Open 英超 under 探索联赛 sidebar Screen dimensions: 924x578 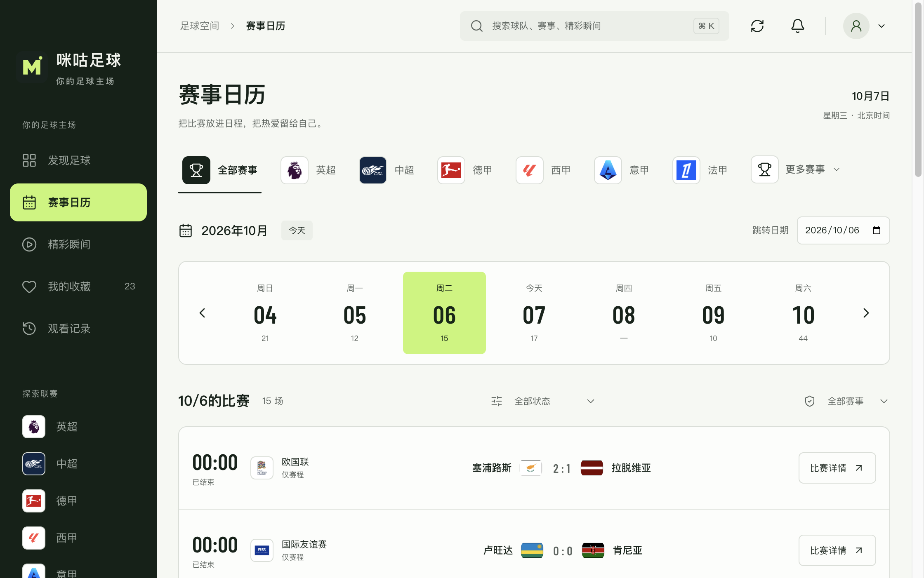coord(78,427)
